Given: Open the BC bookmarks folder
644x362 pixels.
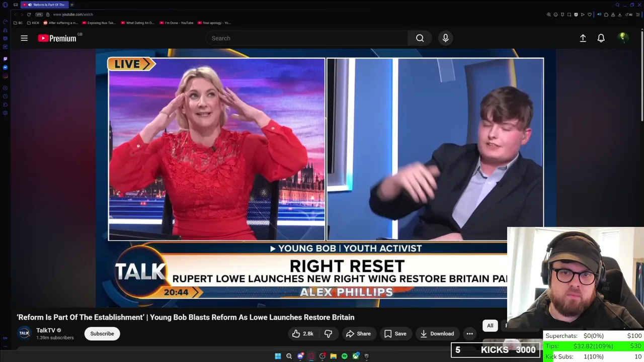Looking at the screenshot, I should pyautogui.click(x=18, y=23).
